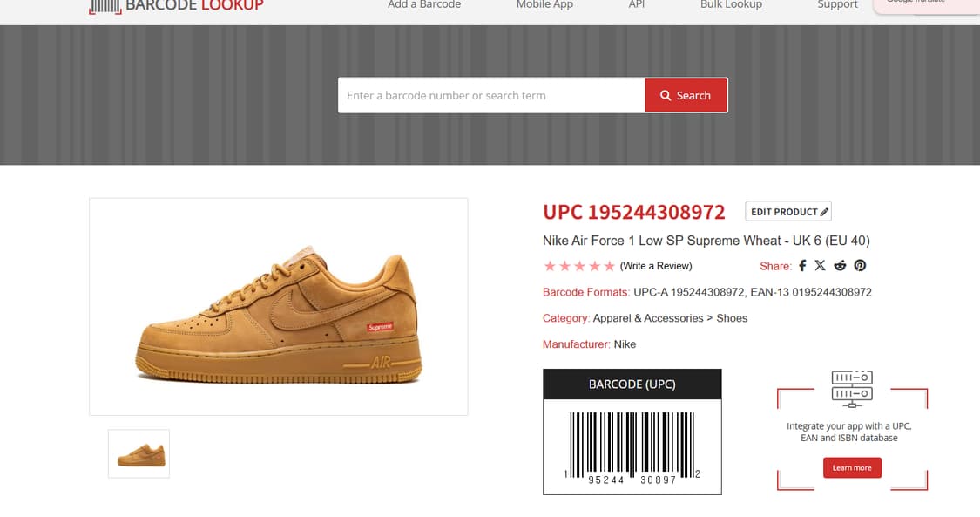Click the UPC barcode image
The height and width of the screenshot is (517, 980).
click(632, 447)
